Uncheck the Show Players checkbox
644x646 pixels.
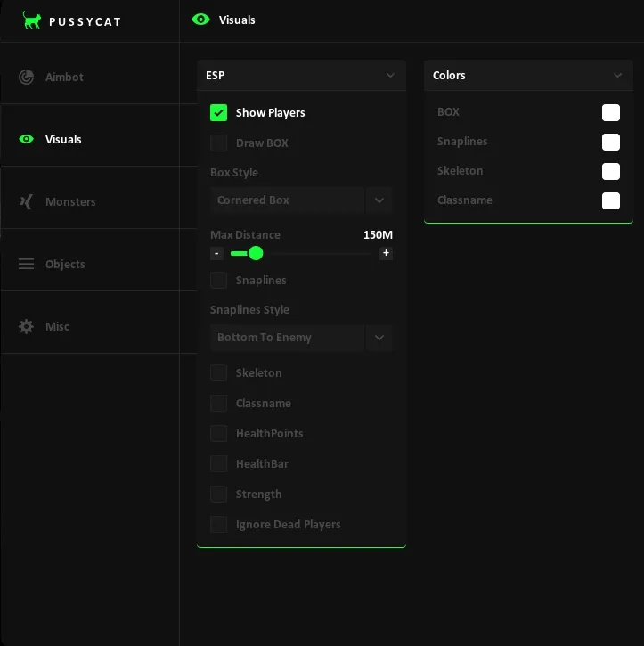[218, 112]
